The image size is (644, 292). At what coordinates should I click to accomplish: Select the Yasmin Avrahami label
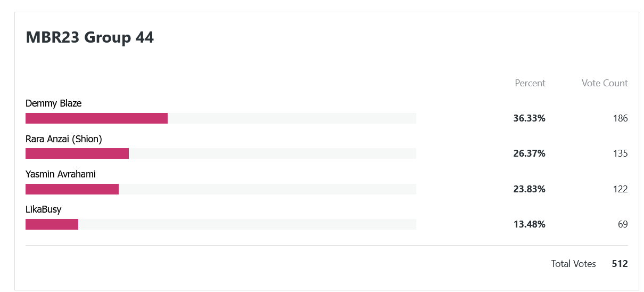pos(61,174)
